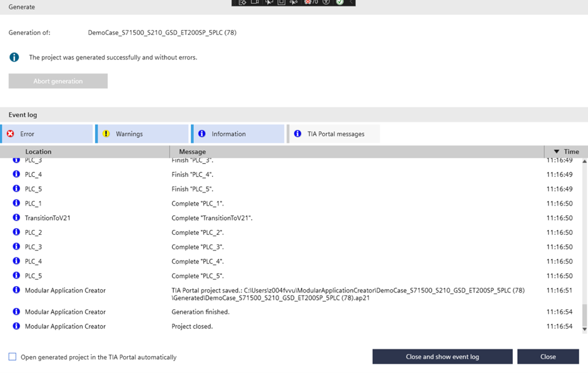Select the TIA Portal project saved log entry

[x=348, y=294]
